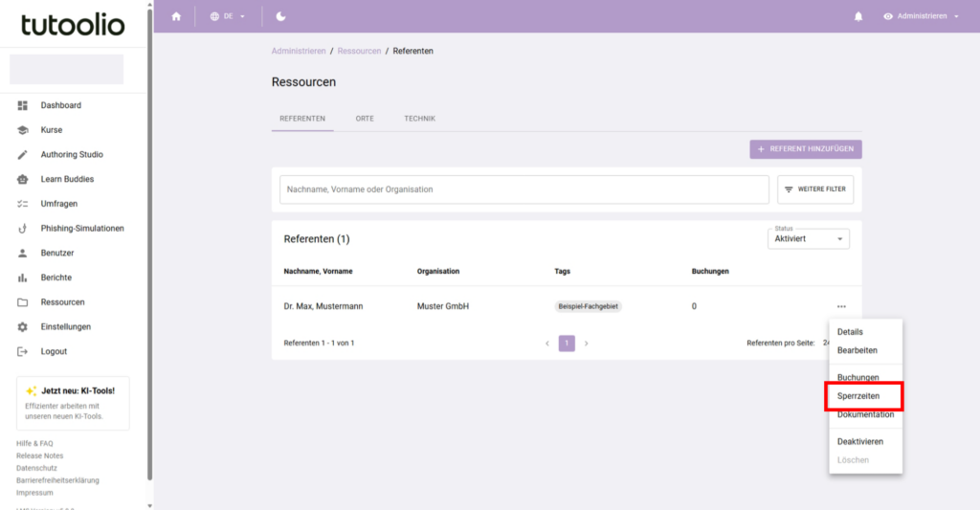The width and height of the screenshot is (980, 510).
Task: Open the Administrieren view dropdown
Action: pyautogui.click(x=922, y=16)
